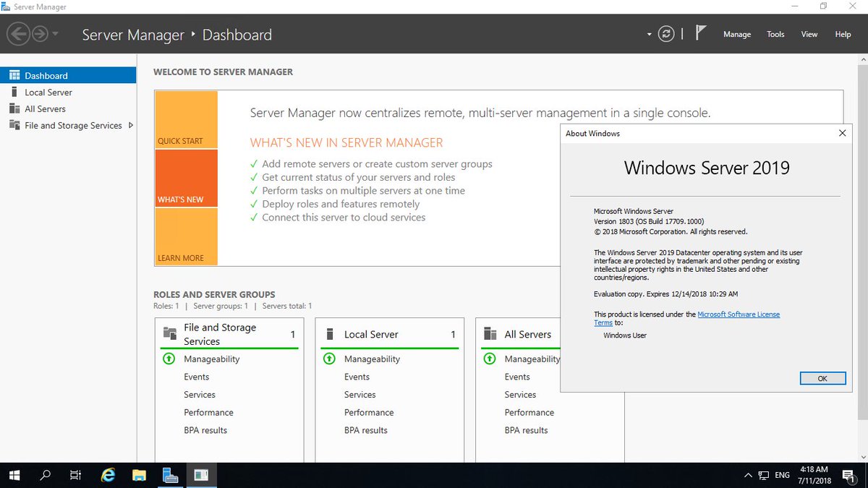Open the Tools menu

click(x=775, y=34)
